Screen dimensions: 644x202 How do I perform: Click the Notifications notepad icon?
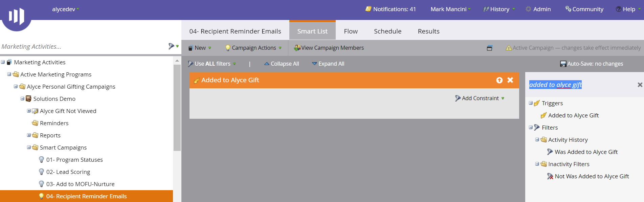click(x=368, y=9)
